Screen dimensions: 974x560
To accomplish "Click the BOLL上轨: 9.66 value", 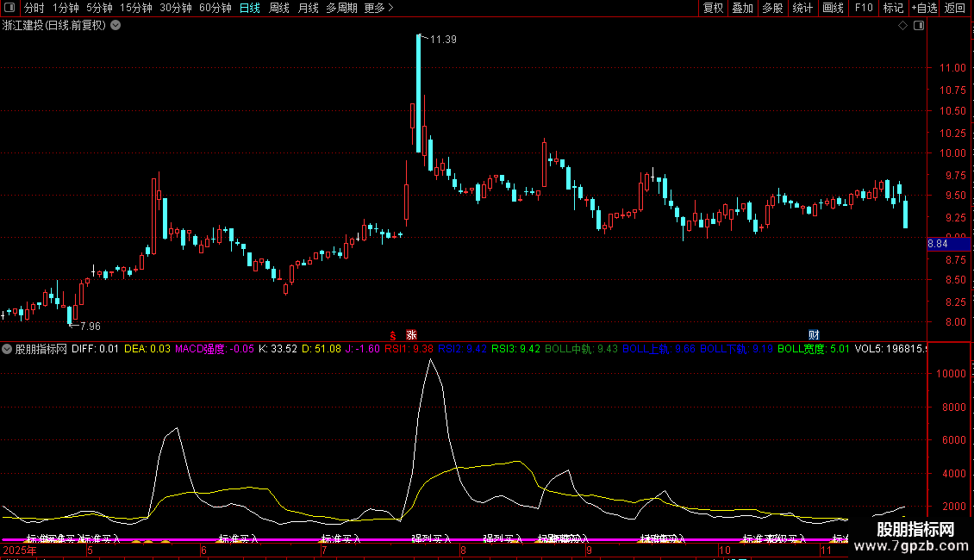I will [x=659, y=349].
